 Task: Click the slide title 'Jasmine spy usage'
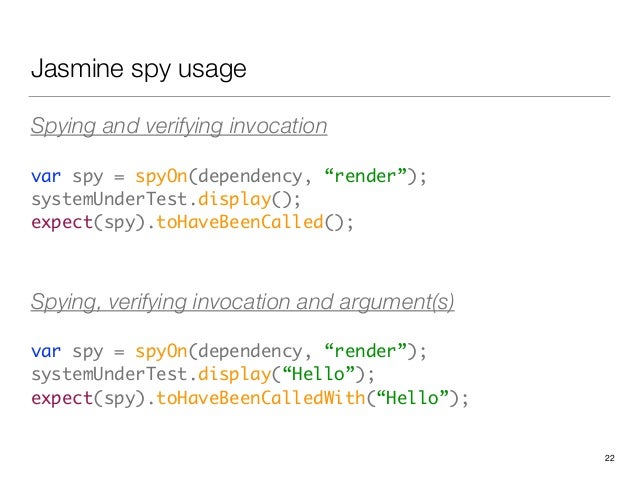pyautogui.click(x=139, y=69)
